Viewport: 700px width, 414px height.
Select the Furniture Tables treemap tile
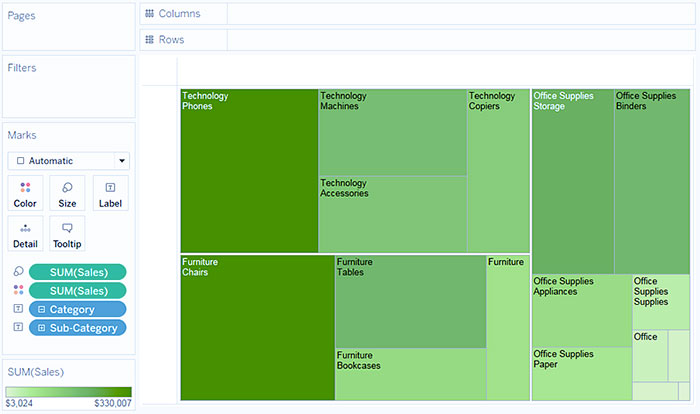click(411, 301)
